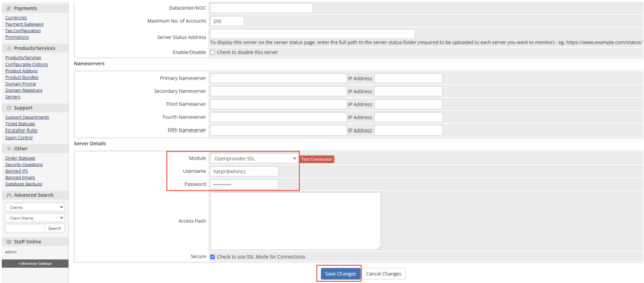
Task: Open Payment Gateways link
Action: coord(24,24)
